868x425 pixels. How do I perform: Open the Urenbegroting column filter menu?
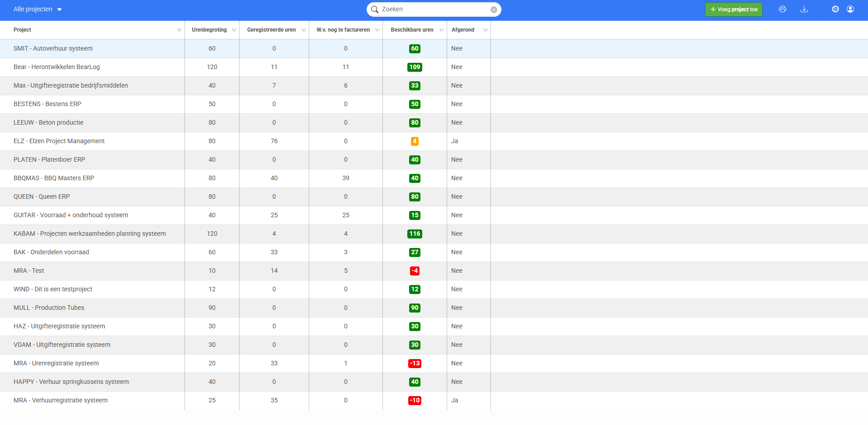(x=234, y=30)
